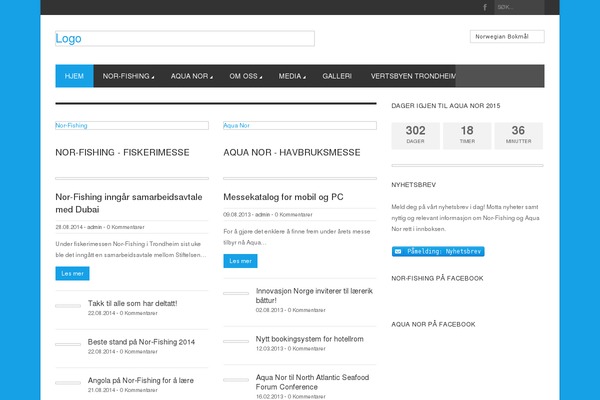600x400 pixels.
Task: Open Beste stand på Nor-Fishing 2014 article
Action: pos(141,342)
